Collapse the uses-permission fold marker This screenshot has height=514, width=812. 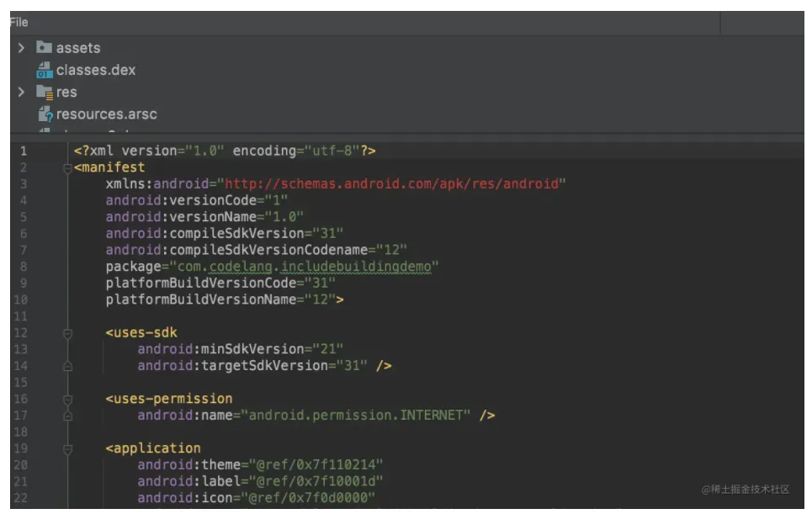(67, 399)
